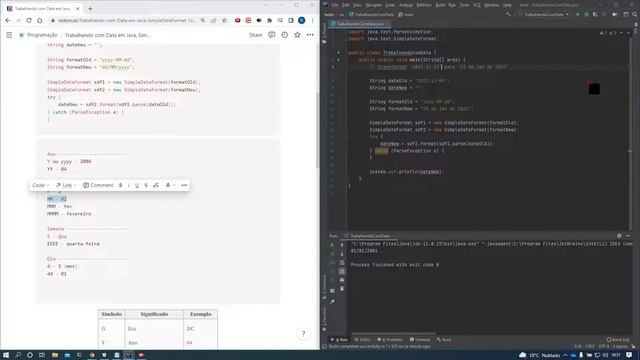Open Notion page comments icon
Screen dimensions: 640x360
pos(271,35)
